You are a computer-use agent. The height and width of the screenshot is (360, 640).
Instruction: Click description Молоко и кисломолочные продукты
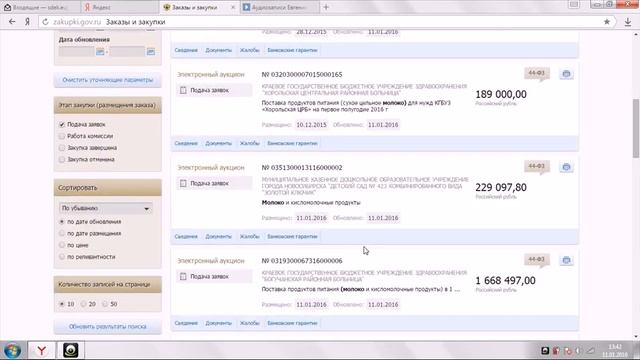coord(311,202)
